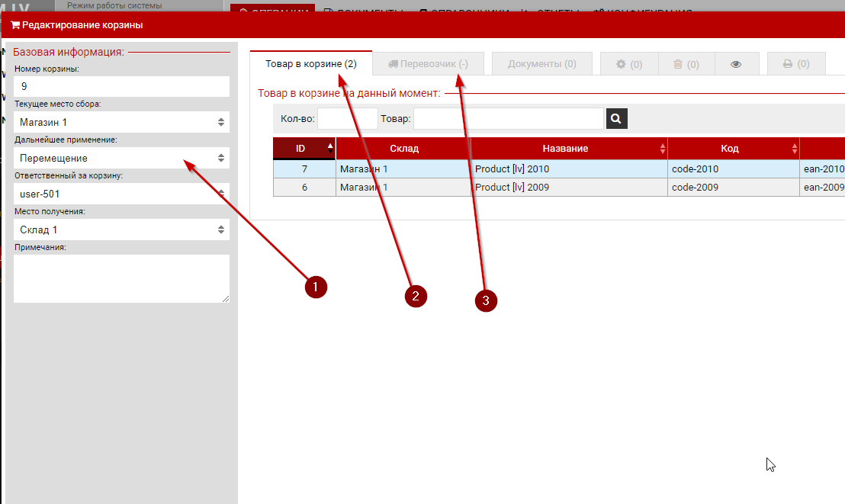Open the gear settings tab
Screen dimensions: 845x504
pos(629,64)
